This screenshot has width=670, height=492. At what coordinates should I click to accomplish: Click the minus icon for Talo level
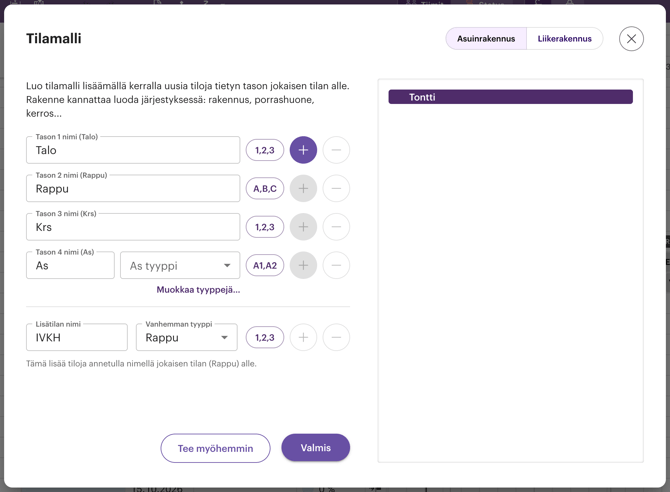point(336,150)
